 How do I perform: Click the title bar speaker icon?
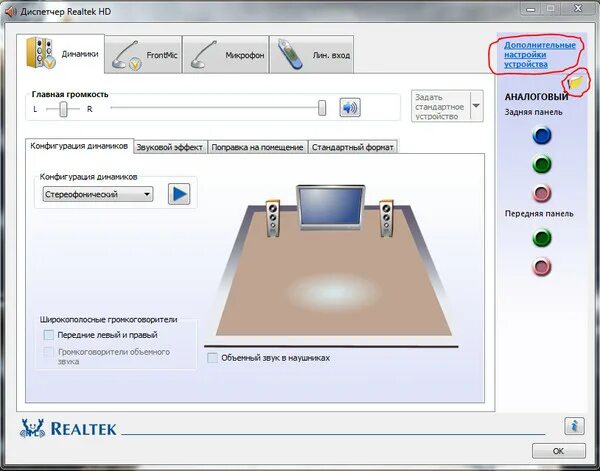pos(10,12)
